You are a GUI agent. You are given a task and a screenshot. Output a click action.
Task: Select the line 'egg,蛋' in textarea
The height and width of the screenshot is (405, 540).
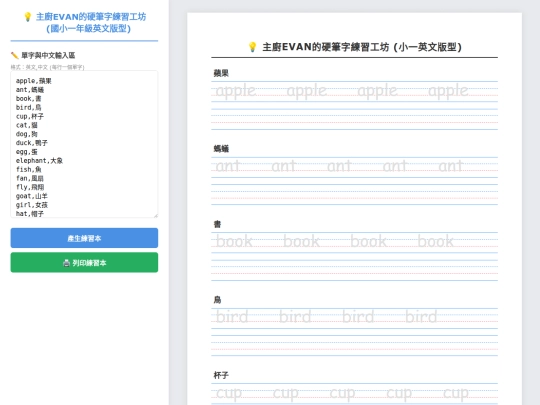pos(27,152)
